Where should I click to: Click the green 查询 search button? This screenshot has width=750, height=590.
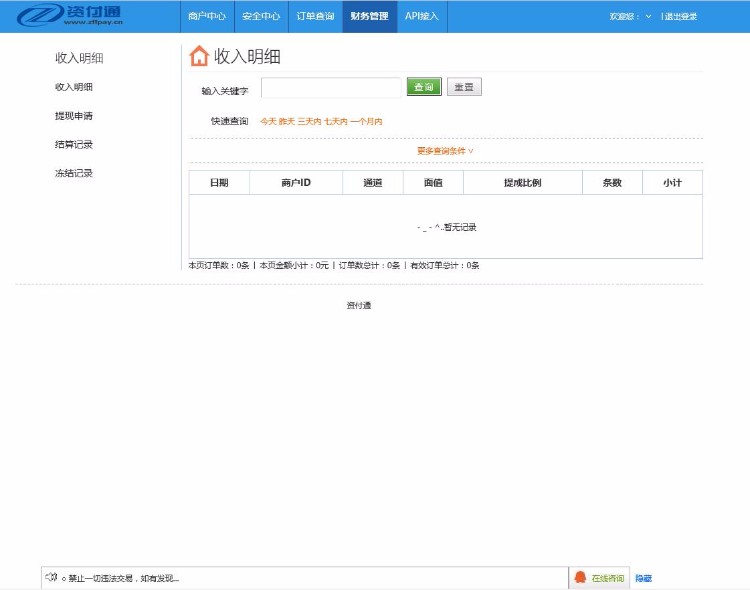pyautogui.click(x=424, y=87)
